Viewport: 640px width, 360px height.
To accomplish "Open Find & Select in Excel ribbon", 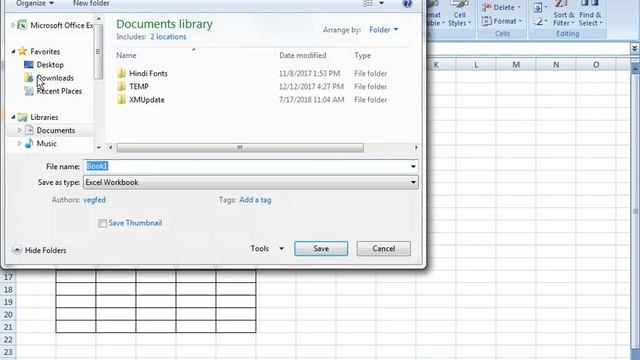I will coord(590,14).
